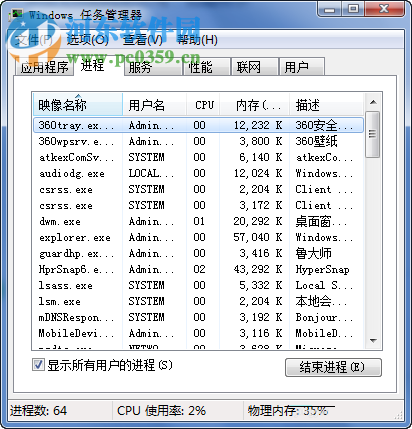Click the 结束进程(E) button
Viewport: 412px width, 429px height.
click(x=333, y=367)
